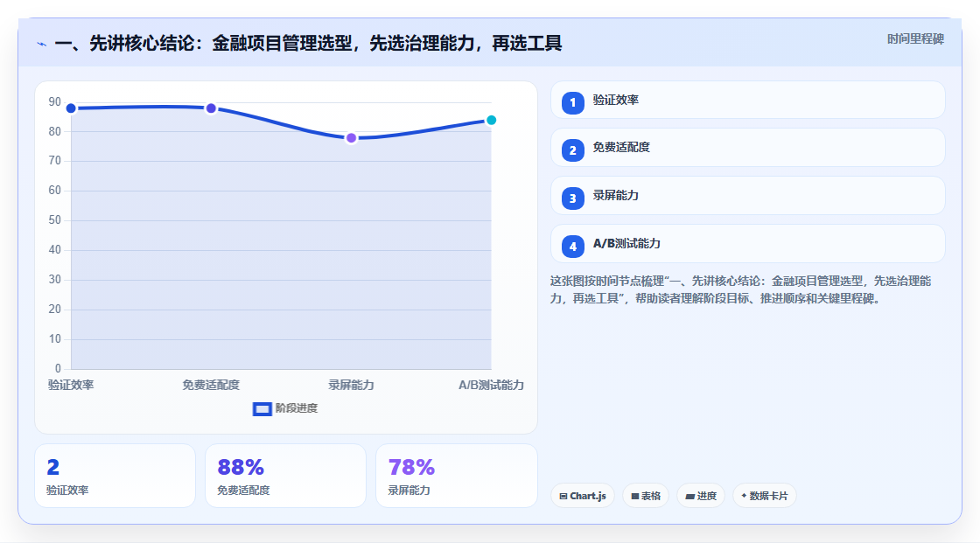Toggle the 阶段进度 legend color box
Image resolution: width=980 pixels, height=543 pixels.
tap(262, 409)
